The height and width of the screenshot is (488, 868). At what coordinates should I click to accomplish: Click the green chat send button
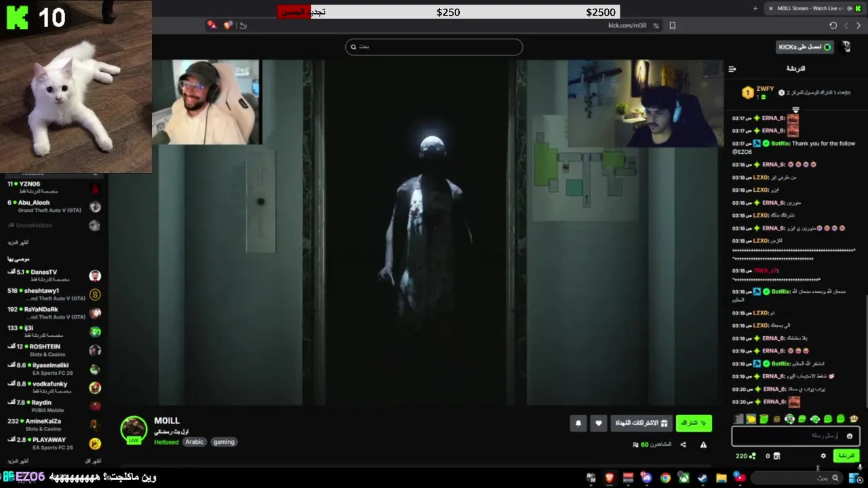[x=846, y=455]
